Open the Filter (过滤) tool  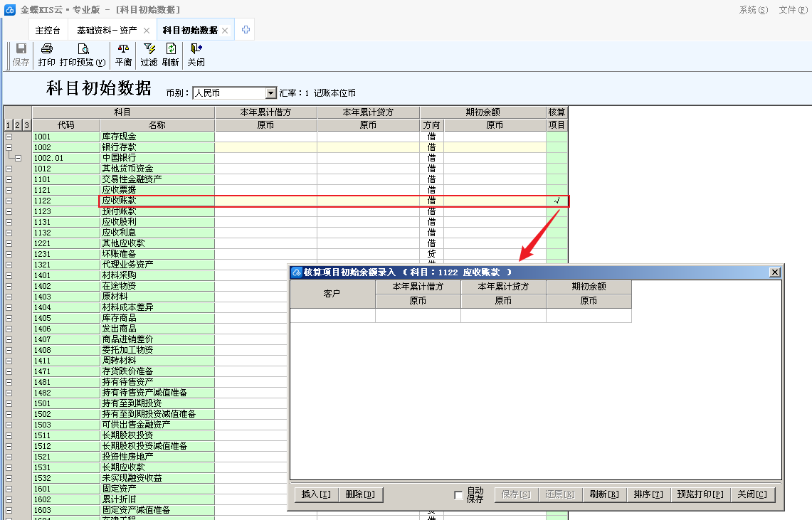point(149,50)
